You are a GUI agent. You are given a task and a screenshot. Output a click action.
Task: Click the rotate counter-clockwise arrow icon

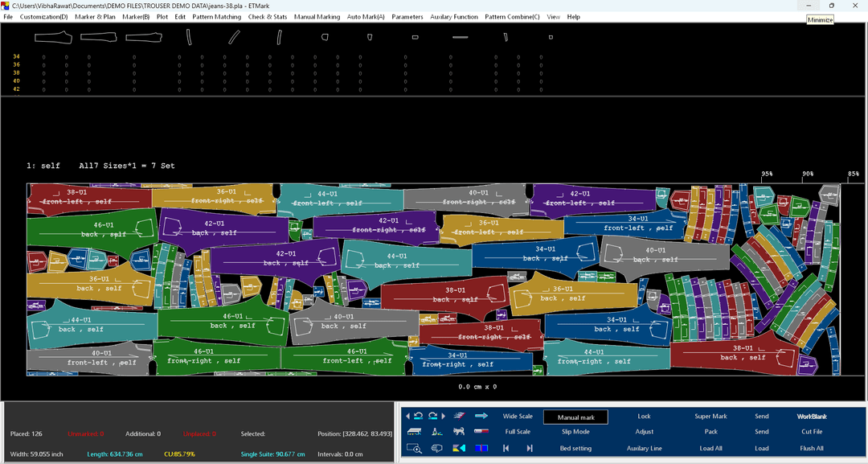(x=419, y=417)
